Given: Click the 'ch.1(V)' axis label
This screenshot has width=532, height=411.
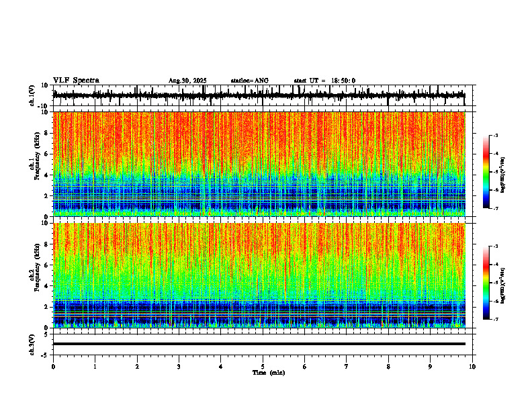Looking at the screenshot, I should (x=32, y=95).
